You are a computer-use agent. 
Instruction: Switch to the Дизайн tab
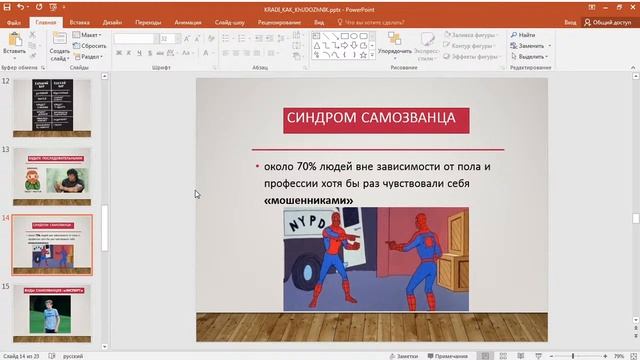tap(112, 22)
